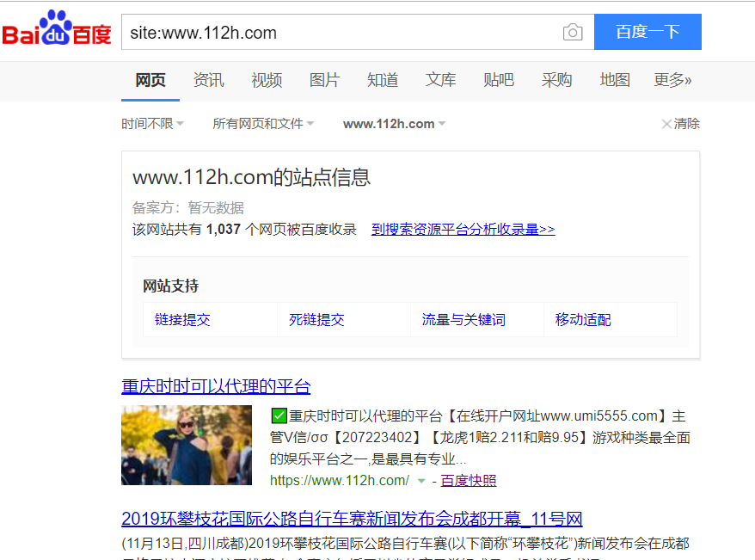This screenshot has height=560, width=755.
Task: Open the 百度快照 cached snapshot link
Action: click(468, 480)
